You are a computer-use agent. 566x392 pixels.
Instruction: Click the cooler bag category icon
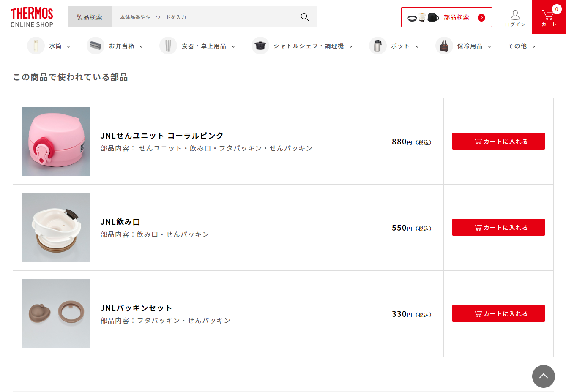tap(444, 46)
